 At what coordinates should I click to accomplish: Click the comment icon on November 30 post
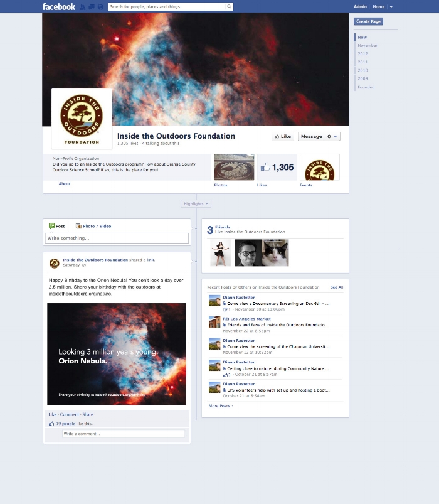click(225, 309)
